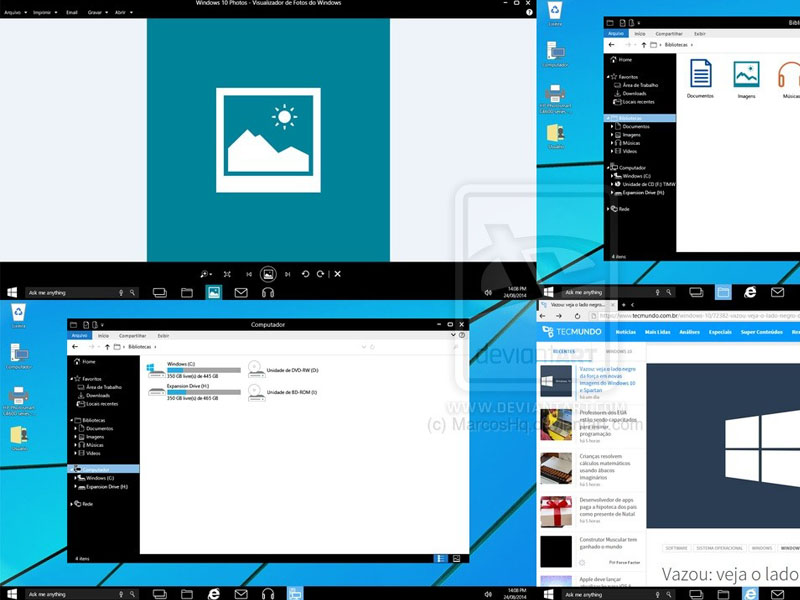The height and width of the screenshot is (600, 800).
Task: Open Arquivo tab in Computador window
Action: [x=80, y=336]
